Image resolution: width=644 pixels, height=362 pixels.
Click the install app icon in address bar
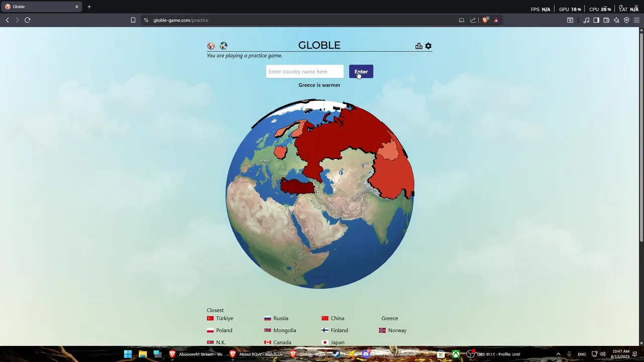(461, 20)
